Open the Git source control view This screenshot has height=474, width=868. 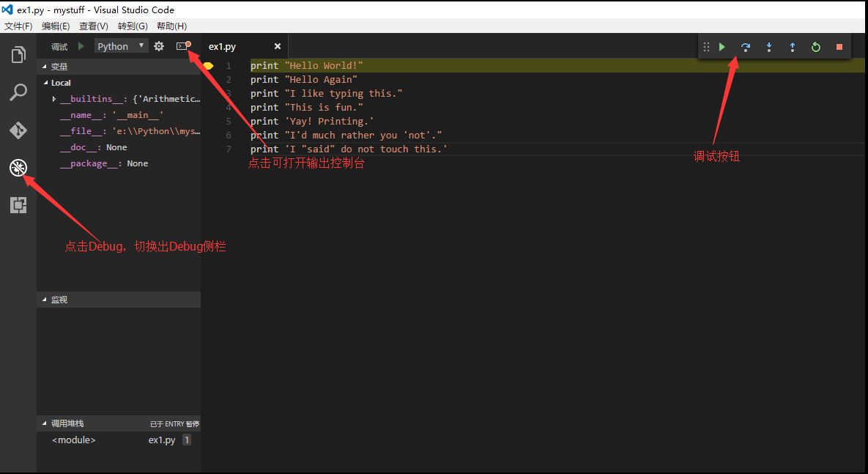pos(18,130)
